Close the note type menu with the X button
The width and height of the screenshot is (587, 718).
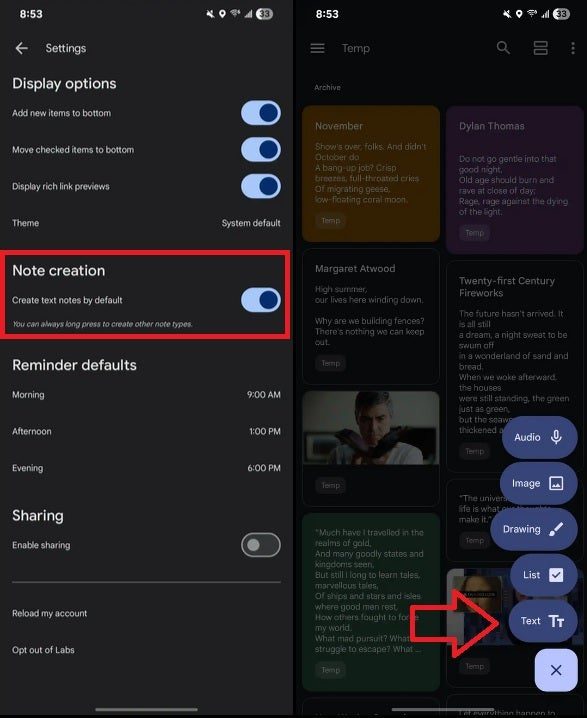(x=556, y=670)
